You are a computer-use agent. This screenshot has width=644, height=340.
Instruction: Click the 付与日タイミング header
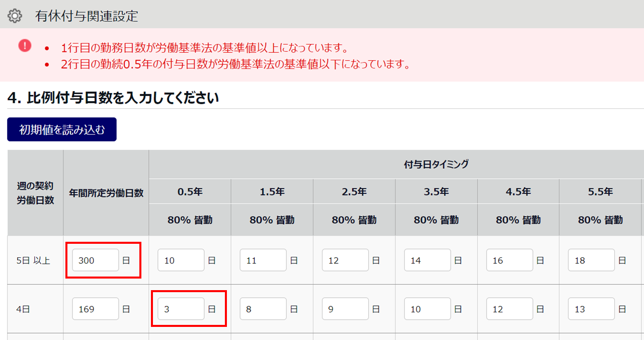[436, 164]
